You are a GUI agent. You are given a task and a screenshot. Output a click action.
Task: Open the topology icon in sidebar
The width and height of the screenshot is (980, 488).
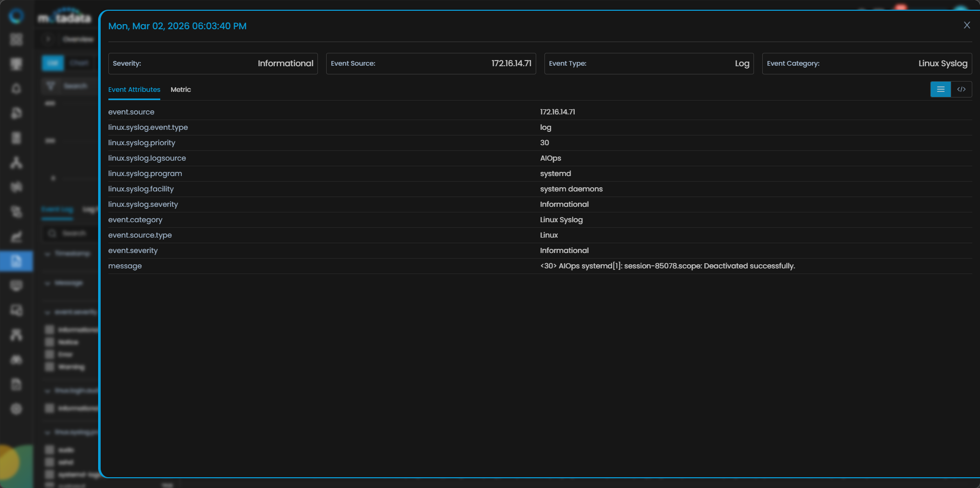[16, 163]
